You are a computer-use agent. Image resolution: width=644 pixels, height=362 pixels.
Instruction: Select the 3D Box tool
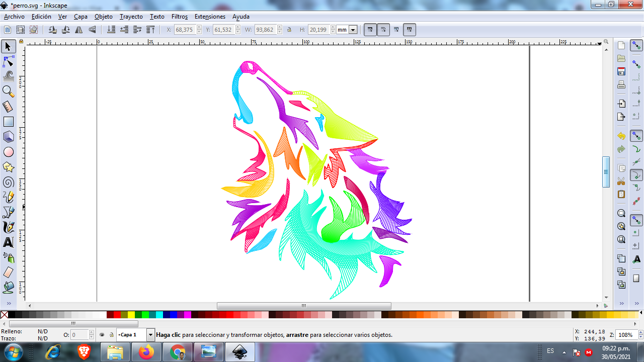[8, 137]
